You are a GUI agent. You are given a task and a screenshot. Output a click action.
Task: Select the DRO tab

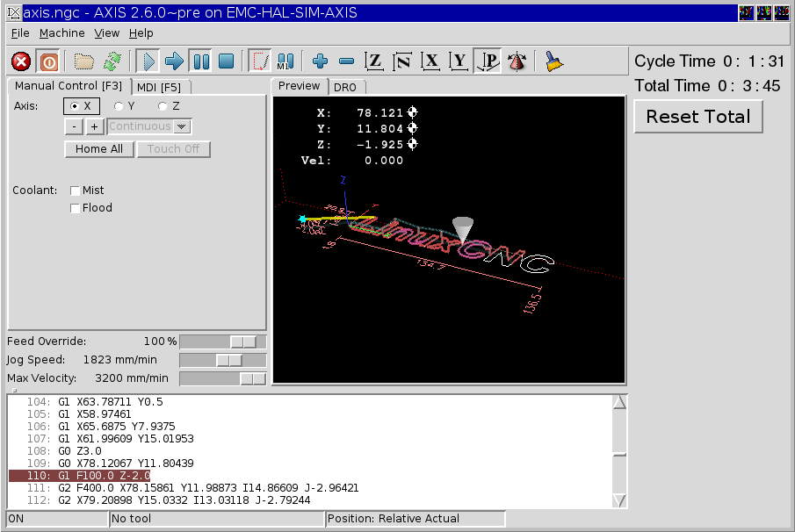(345, 88)
